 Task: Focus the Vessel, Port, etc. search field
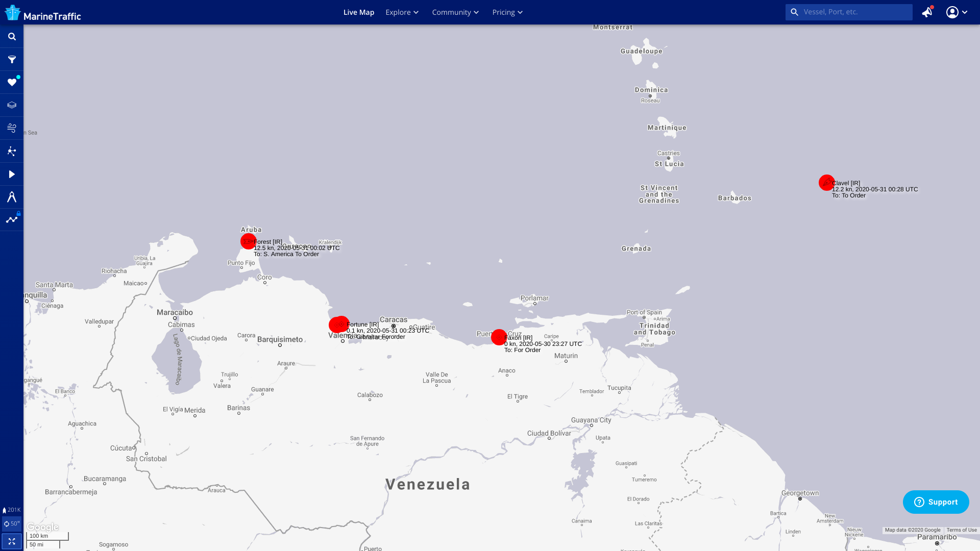[849, 12]
